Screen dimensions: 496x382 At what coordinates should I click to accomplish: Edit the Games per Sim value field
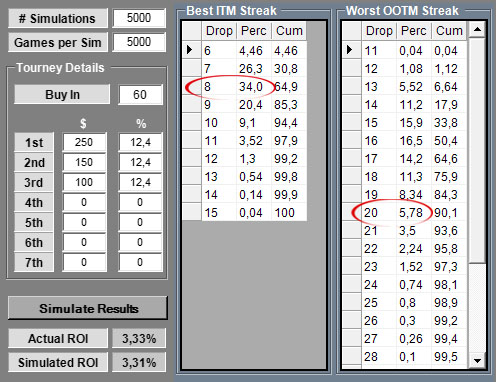[x=139, y=42]
